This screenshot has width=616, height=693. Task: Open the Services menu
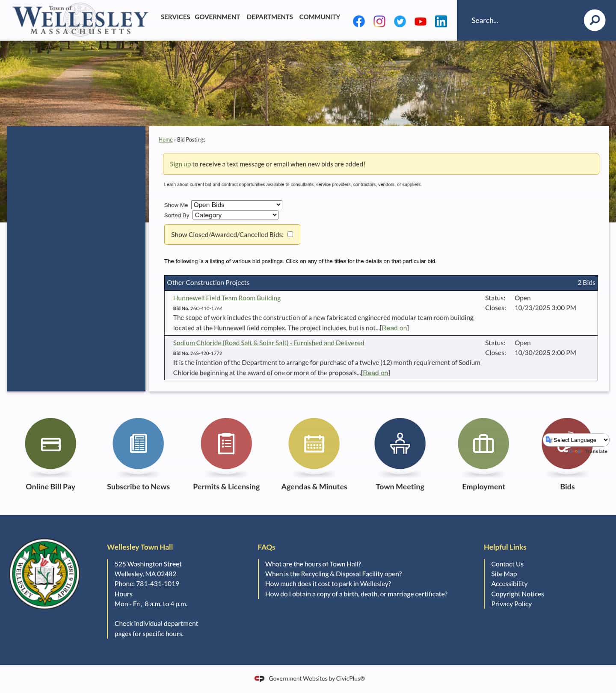pos(175,17)
